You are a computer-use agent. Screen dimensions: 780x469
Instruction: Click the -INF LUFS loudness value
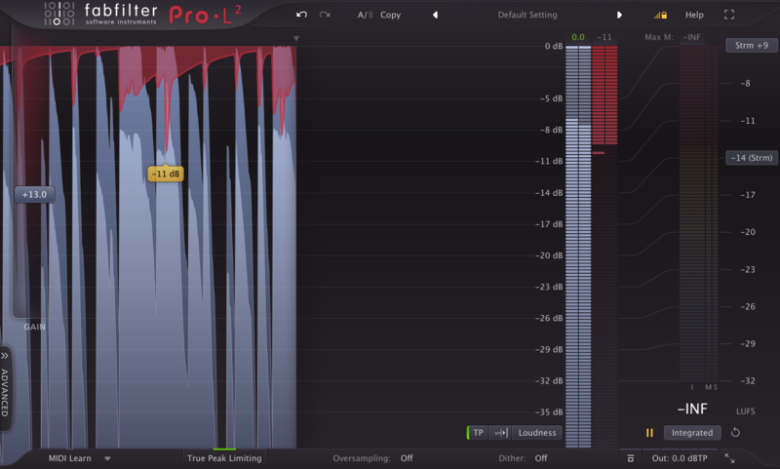692,409
